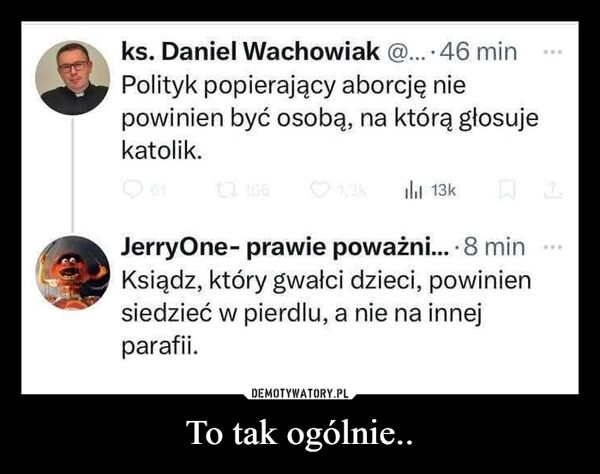Screen dimensions: 600x474
Task: Select the caption To tak ogólnie..
Action: pyautogui.click(x=300, y=433)
